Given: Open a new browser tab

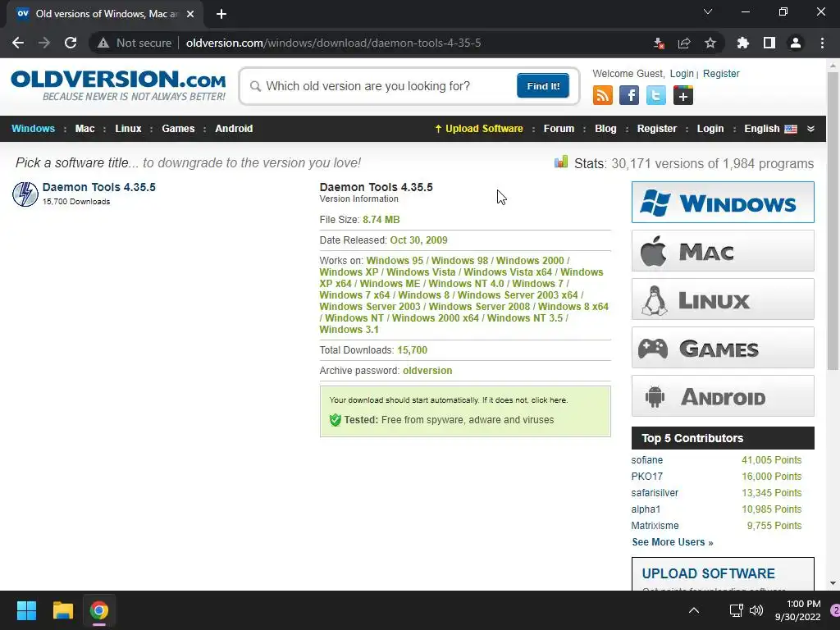Looking at the screenshot, I should [221, 14].
